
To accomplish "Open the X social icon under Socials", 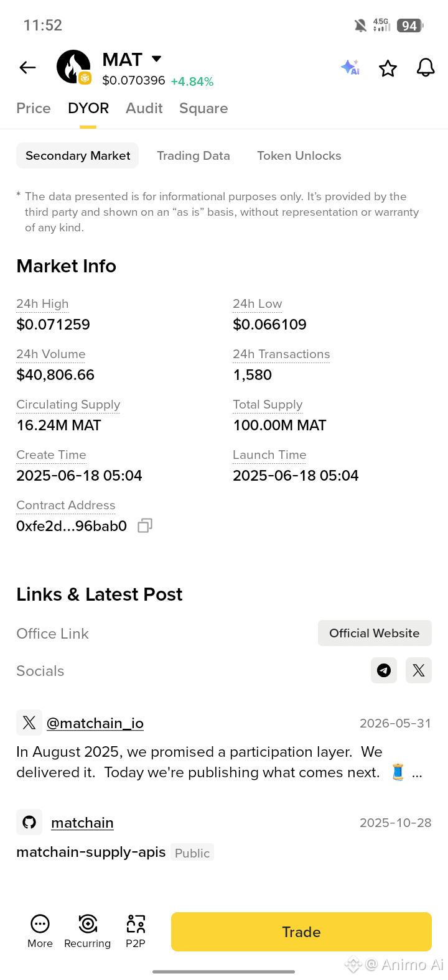I will click(419, 670).
